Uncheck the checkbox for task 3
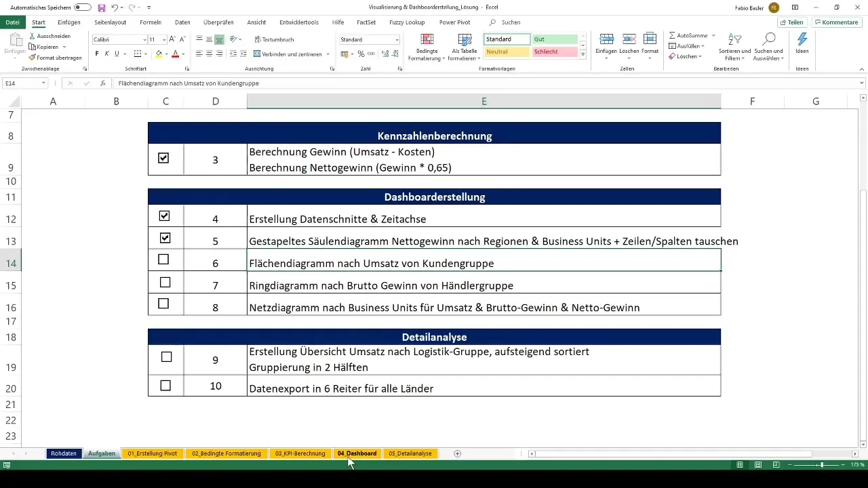The height and width of the screenshot is (488, 868). tap(163, 158)
